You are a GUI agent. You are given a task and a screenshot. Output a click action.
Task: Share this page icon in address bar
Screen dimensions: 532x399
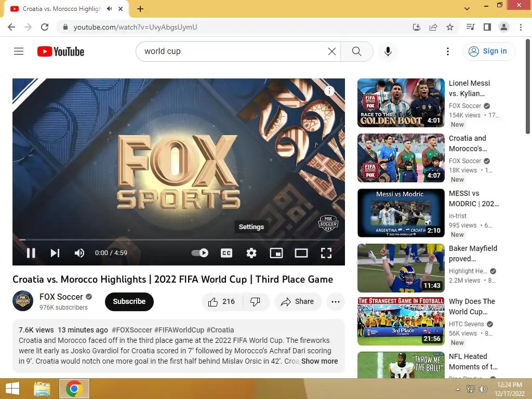click(x=433, y=27)
